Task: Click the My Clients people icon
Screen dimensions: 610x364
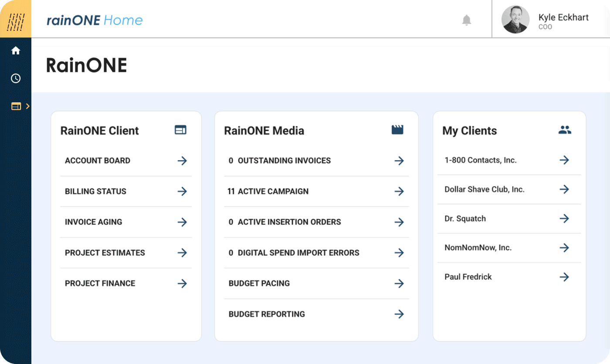Action: coord(565,130)
